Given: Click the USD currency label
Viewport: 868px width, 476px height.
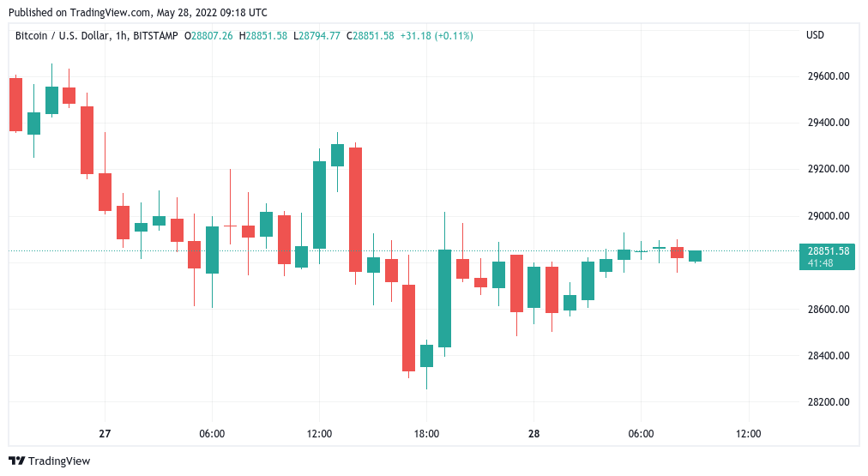Looking at the screenshot, I should pos(815,35).
